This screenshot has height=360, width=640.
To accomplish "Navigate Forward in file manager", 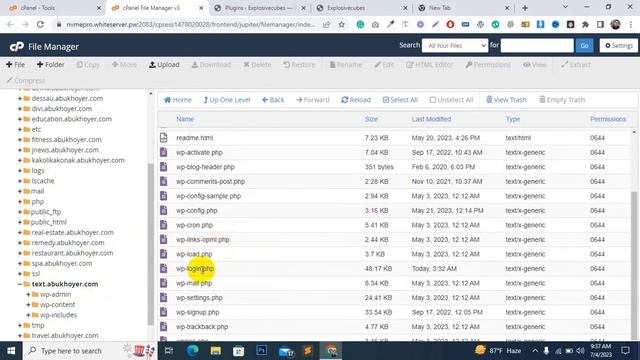I will pos(313,100).
